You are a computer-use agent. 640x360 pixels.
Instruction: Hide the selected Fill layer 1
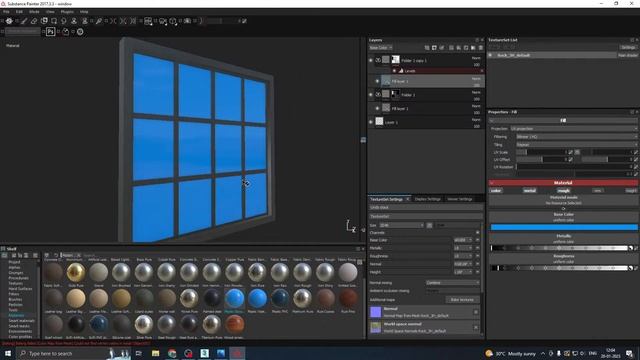tap(377, 81)
